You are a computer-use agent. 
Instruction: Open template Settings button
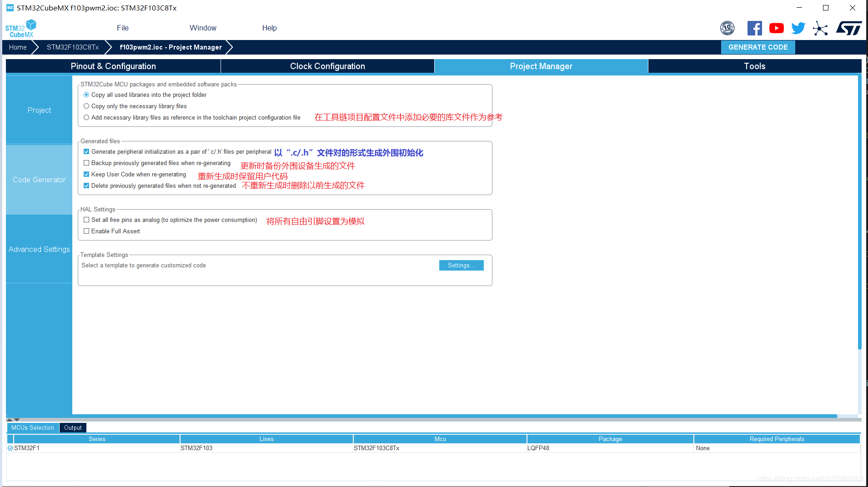tap(461, 266)
